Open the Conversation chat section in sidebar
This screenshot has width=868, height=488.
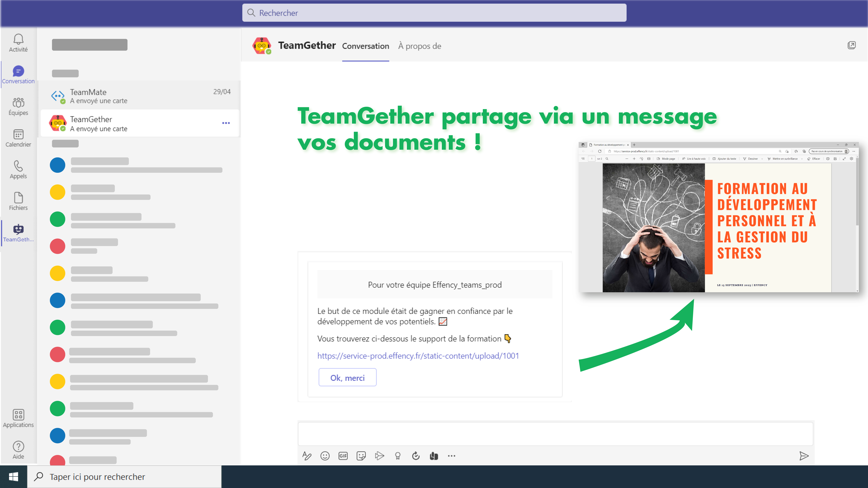click(18, 74)
